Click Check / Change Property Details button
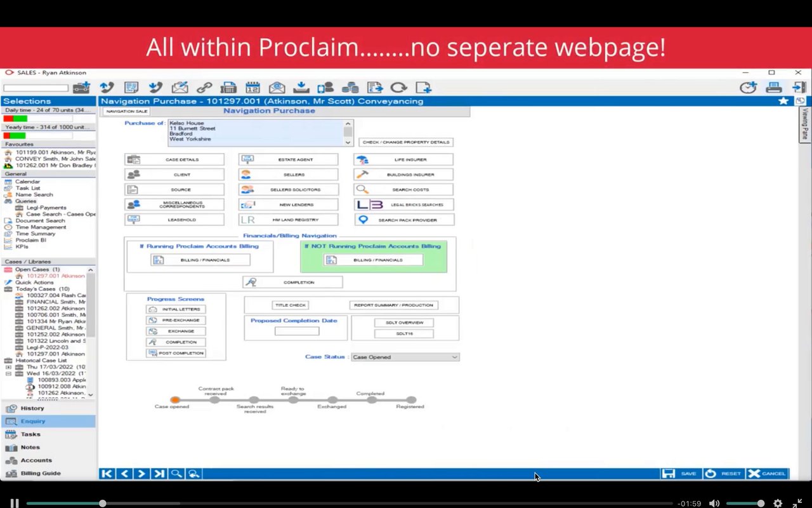 tap(406, 142)
